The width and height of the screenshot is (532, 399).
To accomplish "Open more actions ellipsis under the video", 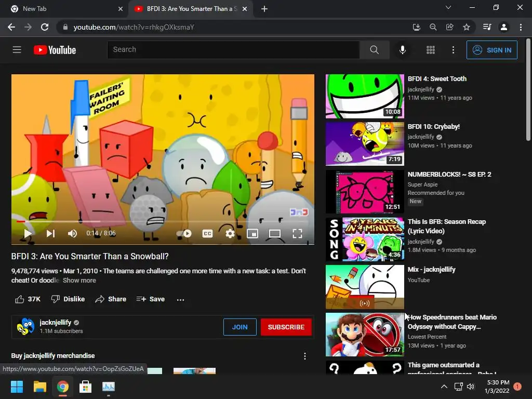I will (x=180, y=300).
